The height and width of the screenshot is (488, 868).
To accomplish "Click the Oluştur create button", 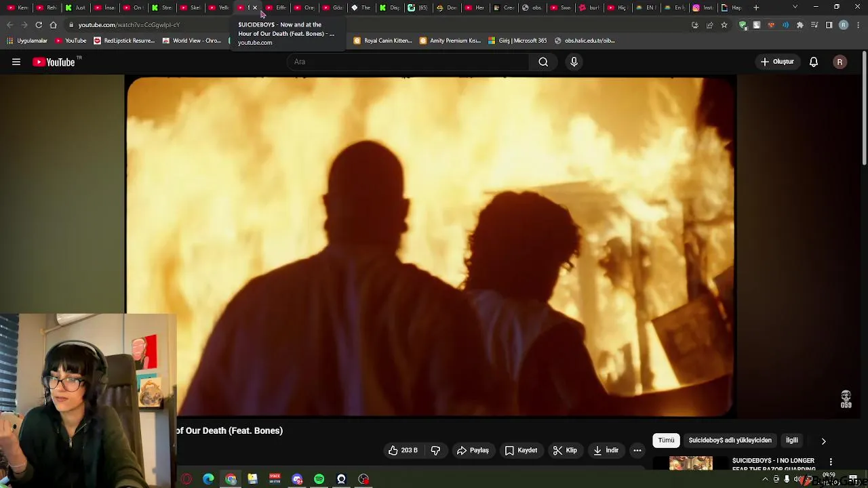I will (777, 62).
